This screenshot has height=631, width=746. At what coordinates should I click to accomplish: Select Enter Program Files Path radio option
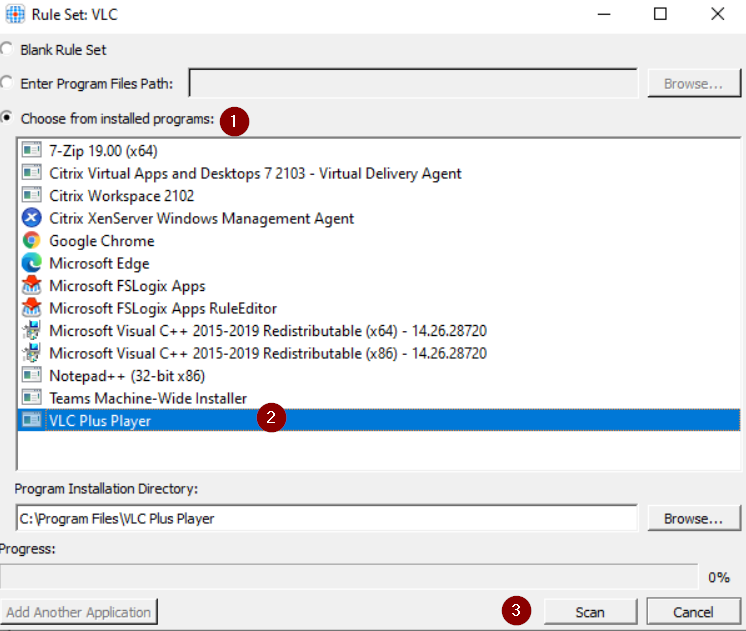pyautogui.click(x=6, y=83)
